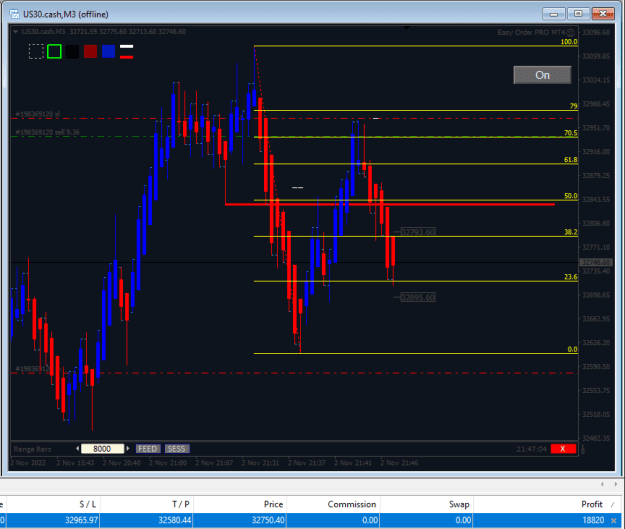Screen dimensions: 625x529
Task: Click the 100.0 Fibonacci level label
Action: (x=569, y=41)
